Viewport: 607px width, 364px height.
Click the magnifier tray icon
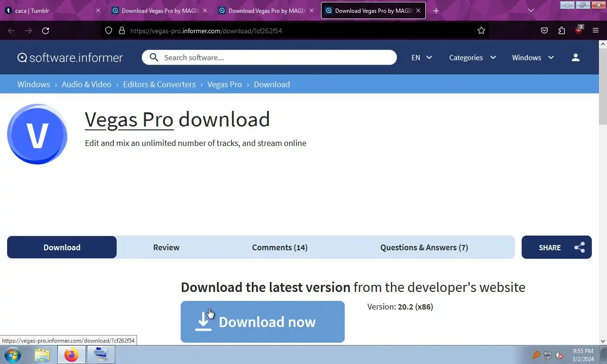click(x=536, y=355)
